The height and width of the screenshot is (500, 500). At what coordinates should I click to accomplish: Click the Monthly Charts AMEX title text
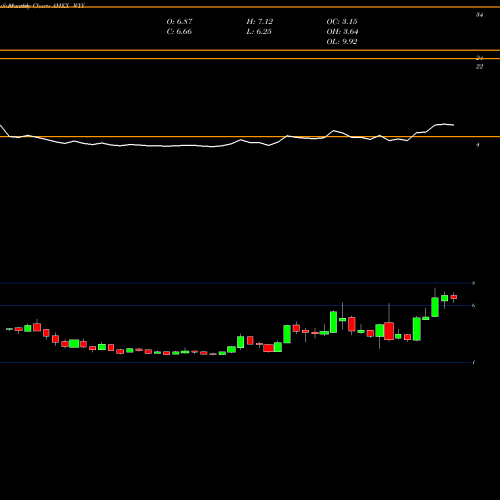tap(43, 6)
